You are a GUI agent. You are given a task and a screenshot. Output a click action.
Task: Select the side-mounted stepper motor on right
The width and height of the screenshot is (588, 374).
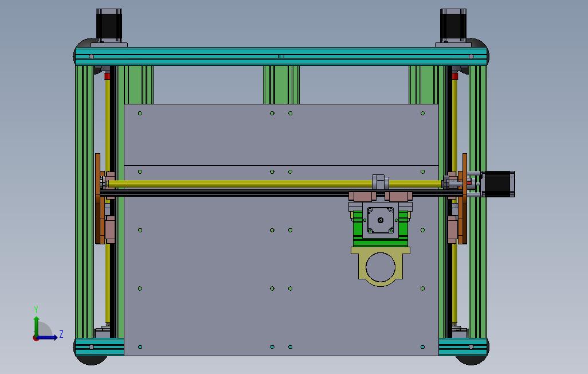pos(499,184)
